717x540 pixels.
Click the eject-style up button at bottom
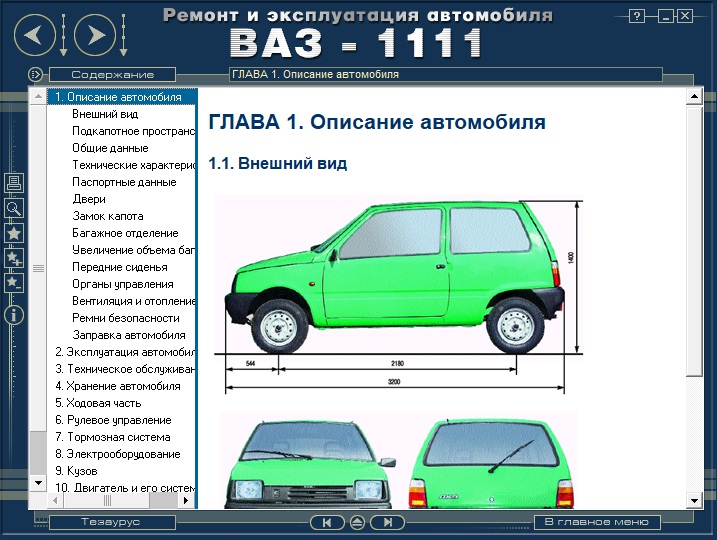pos(358,522)
